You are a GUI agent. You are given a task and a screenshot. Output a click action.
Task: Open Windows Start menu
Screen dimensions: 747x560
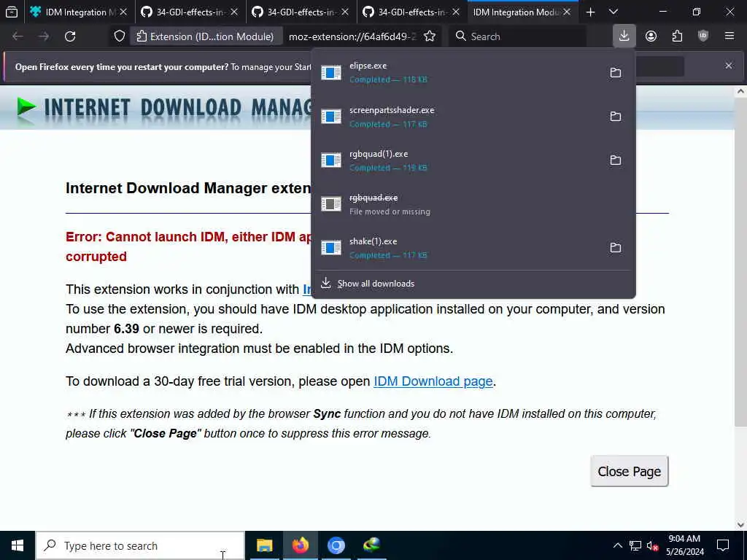click(18, 545)
